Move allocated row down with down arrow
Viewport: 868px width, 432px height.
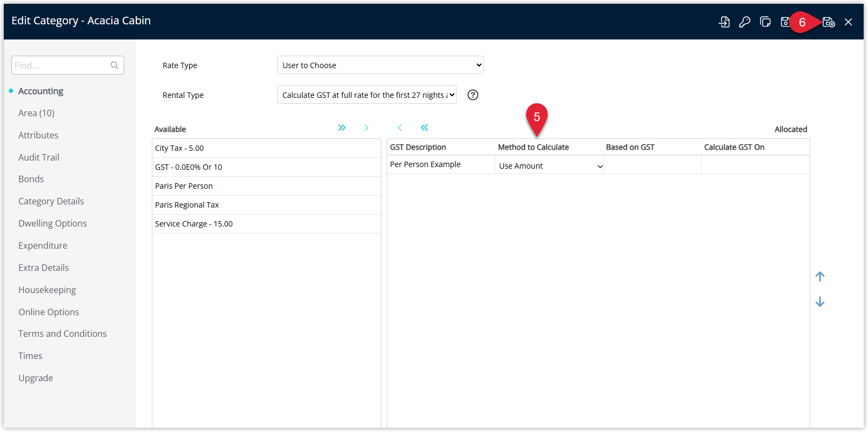tap(820, 302)
